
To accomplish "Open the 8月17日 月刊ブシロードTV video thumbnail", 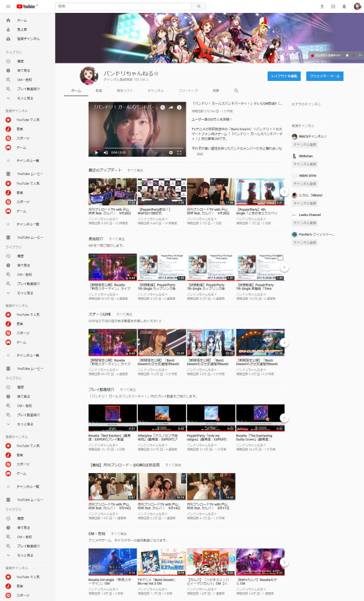I will pyautogui.click(x=211, y=487).
